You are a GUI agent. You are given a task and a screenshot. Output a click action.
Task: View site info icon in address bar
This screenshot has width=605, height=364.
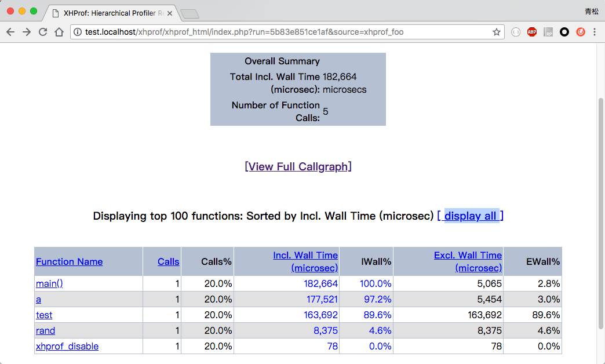[78, 32]
